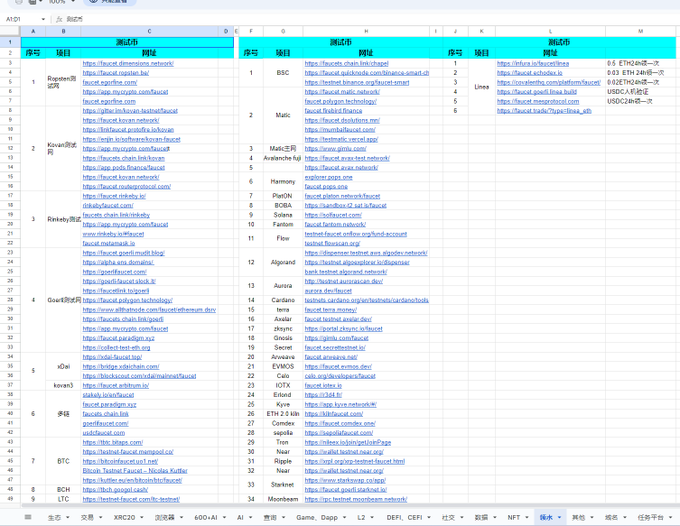Open the faucet.dimensions.network link
This screenshot has height=526, width=680.
[x=128, y=63]
